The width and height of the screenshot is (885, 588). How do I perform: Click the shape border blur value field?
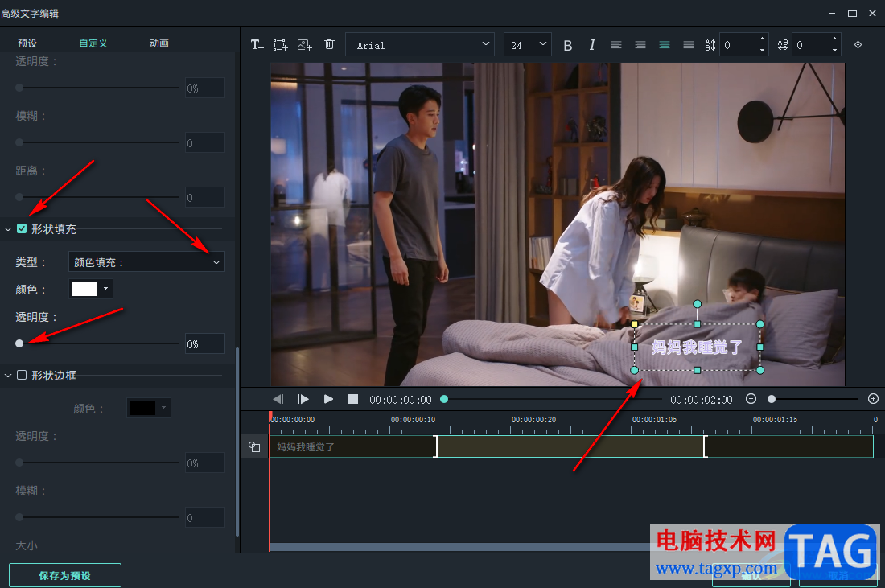[x=205, y=517]
